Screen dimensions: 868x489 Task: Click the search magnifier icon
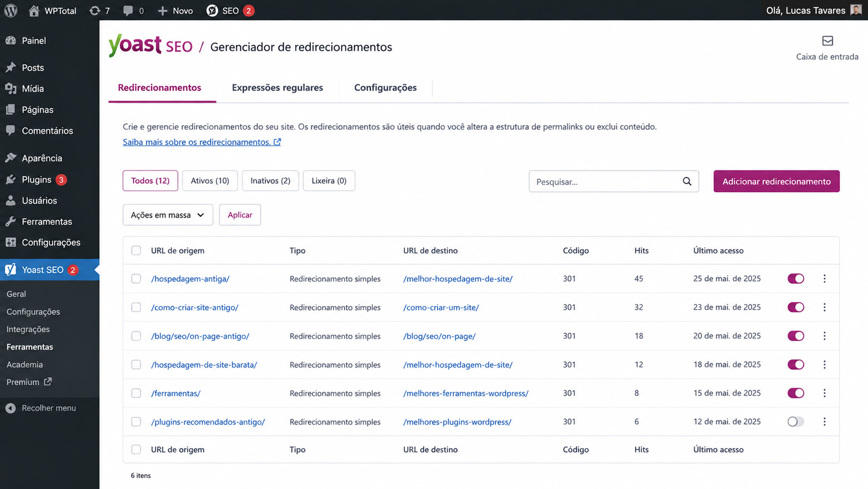687,181
